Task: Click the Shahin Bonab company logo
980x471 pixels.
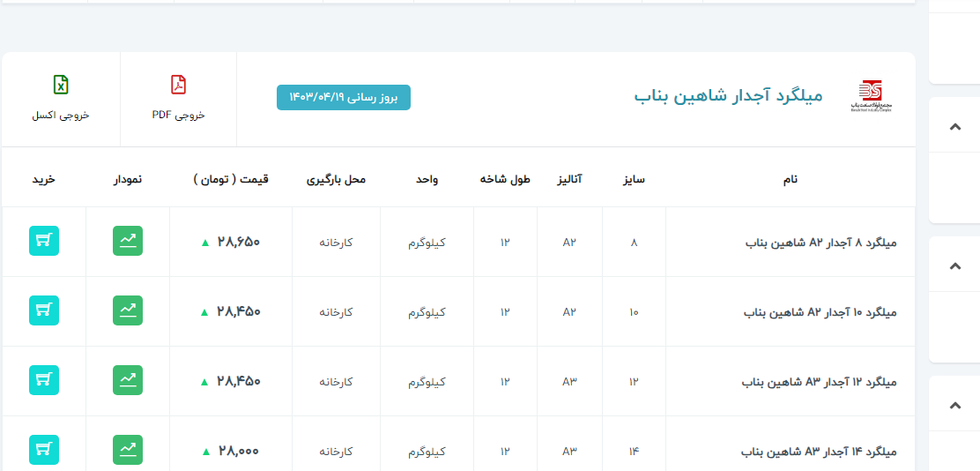Action: click(871, 95)
